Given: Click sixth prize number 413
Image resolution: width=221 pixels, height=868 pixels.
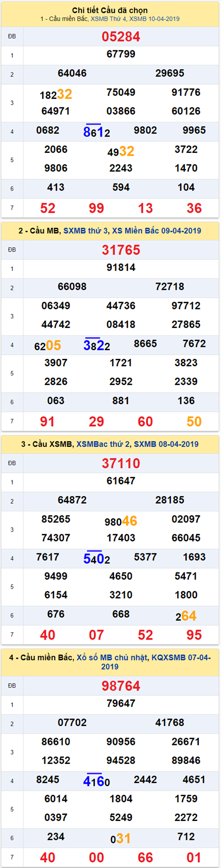Looking at the screenshot, I should (x=56, y=188).
